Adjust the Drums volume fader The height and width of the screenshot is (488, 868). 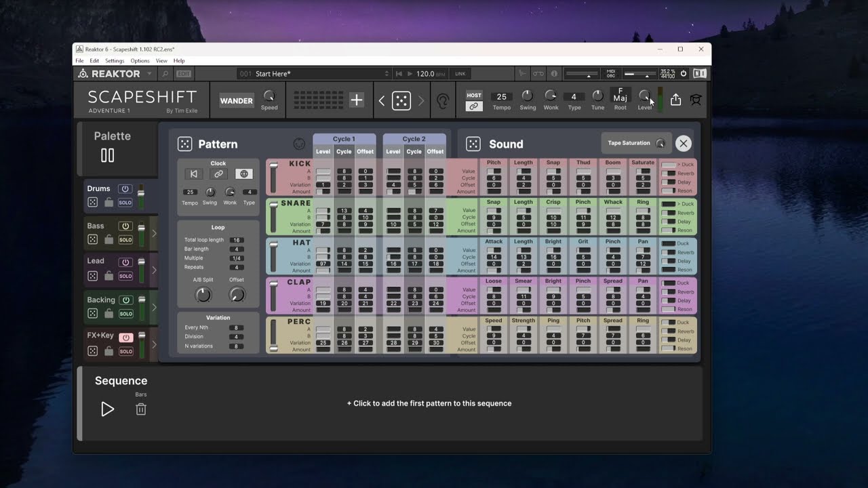[142, 192]
